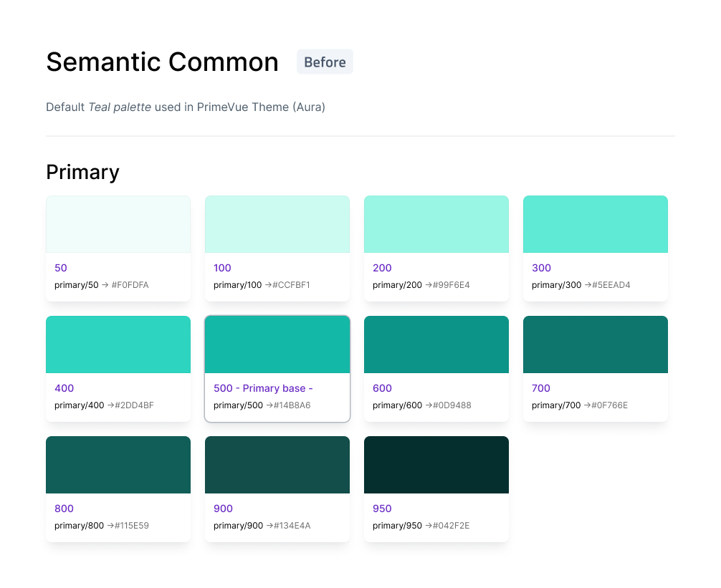Click the purple "800" label
This screenshot has height=588, width=721.
64,509
